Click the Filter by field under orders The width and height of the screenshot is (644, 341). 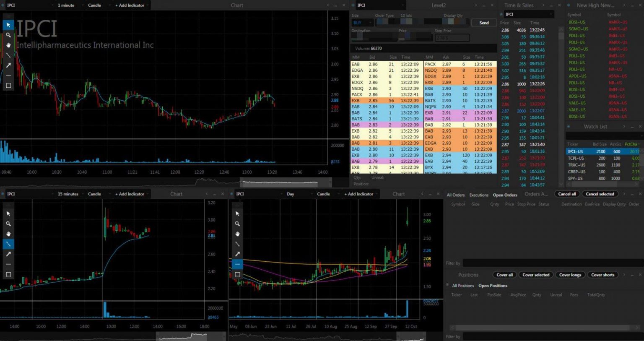click(553, 263)
